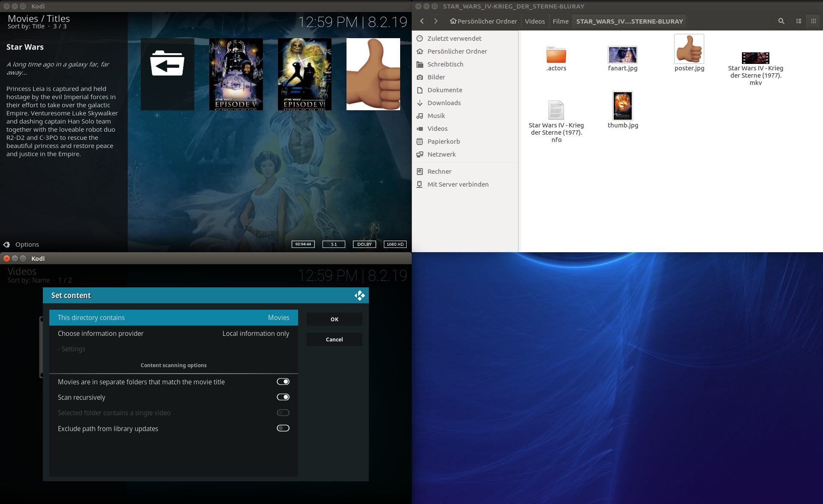Open 'Videos' in sidebar
823x504 pixels.
[x=465, y=128]
